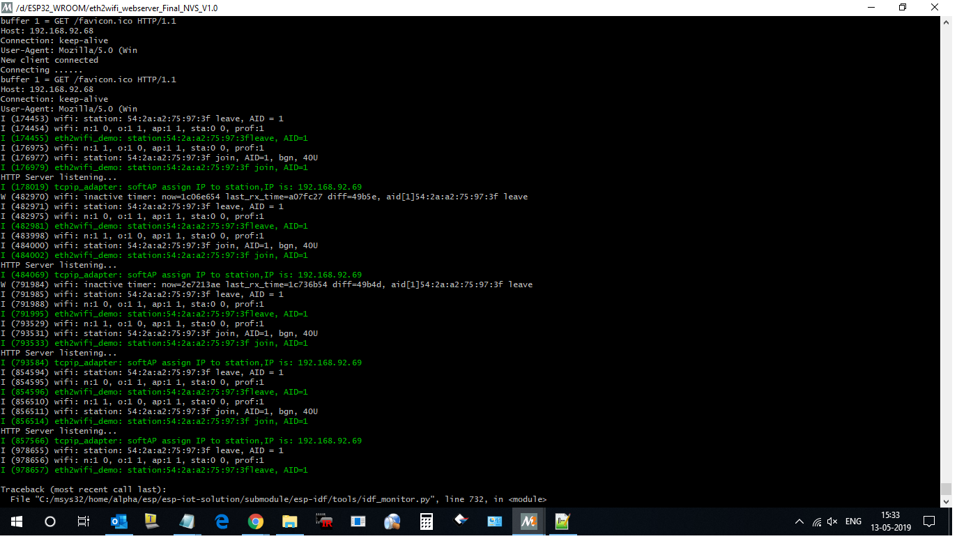Open the Notepad++ taskbar icon
Image resolution: width=980 pixels, height=548 pixels.
(x=563, y=522)
